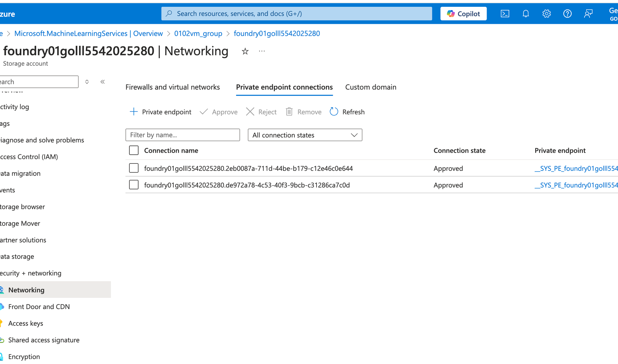Open the notifications bell

click(x=526, y=14)
